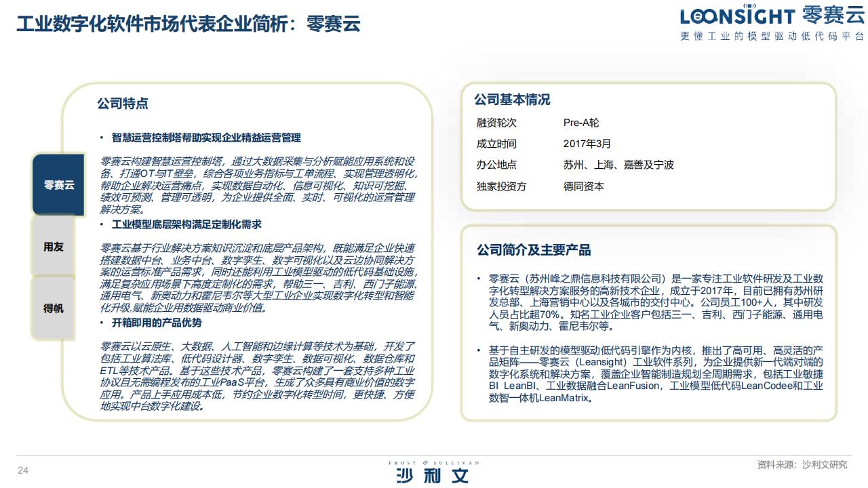Click paragraph starting 零赛云基于行业解决方案知识沉淀

pyautogui.click(x=258, y=278)
